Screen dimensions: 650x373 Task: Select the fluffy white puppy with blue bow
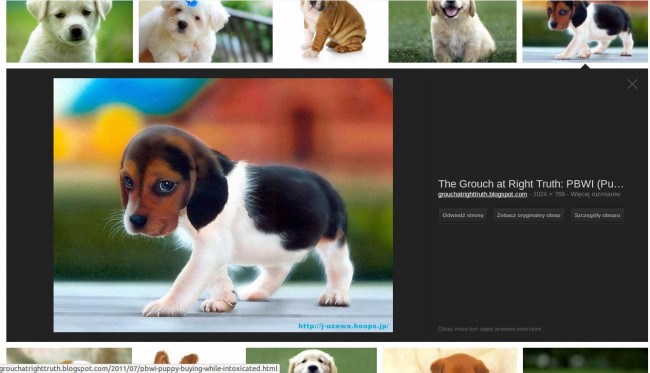tap(206, 31)
